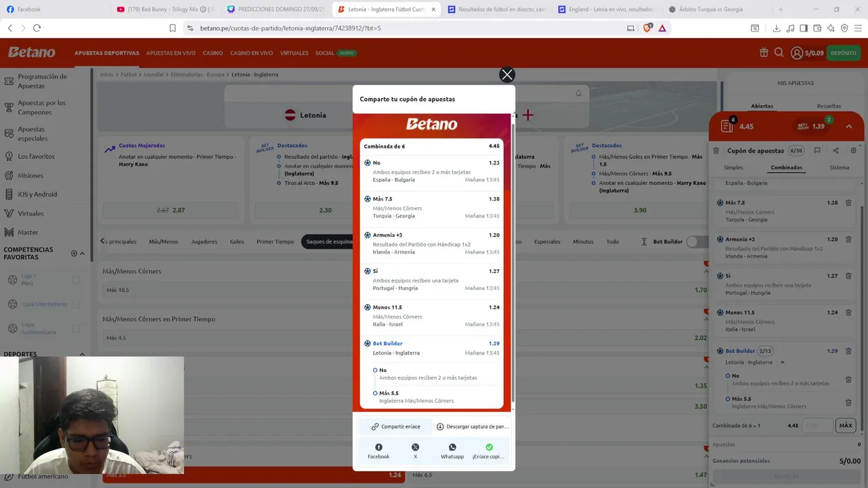Collapse COMPETENCIAS FAVORITAS section chevron
868x488 pixels.
[82, 253]
